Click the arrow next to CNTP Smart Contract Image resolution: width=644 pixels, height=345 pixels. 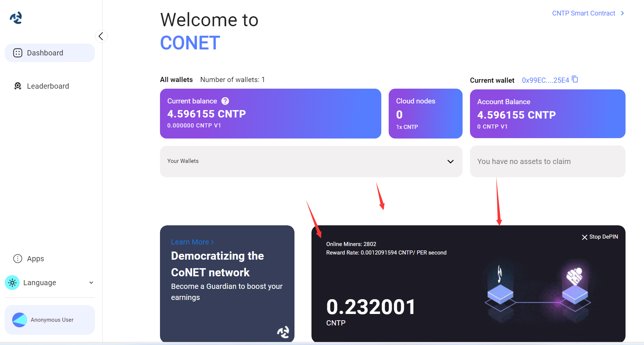[x=623, y=13]
